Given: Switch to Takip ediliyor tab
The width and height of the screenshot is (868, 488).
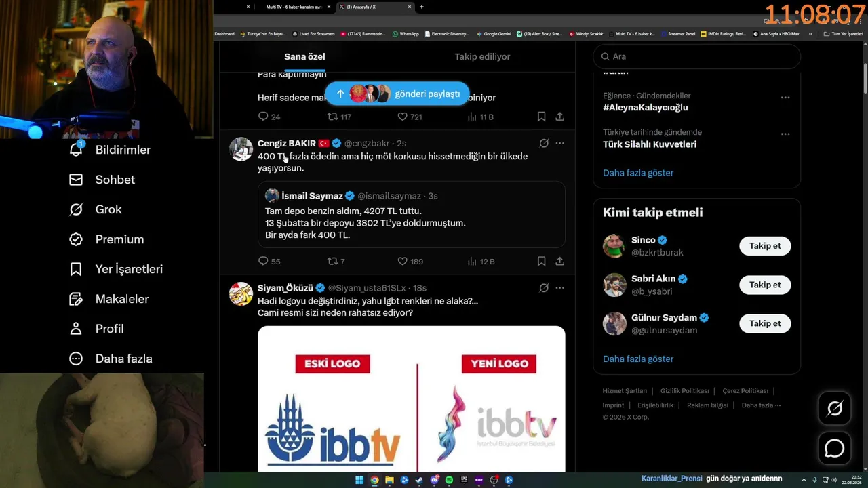Looking at the screenshot, I should (x=482, y=57).
